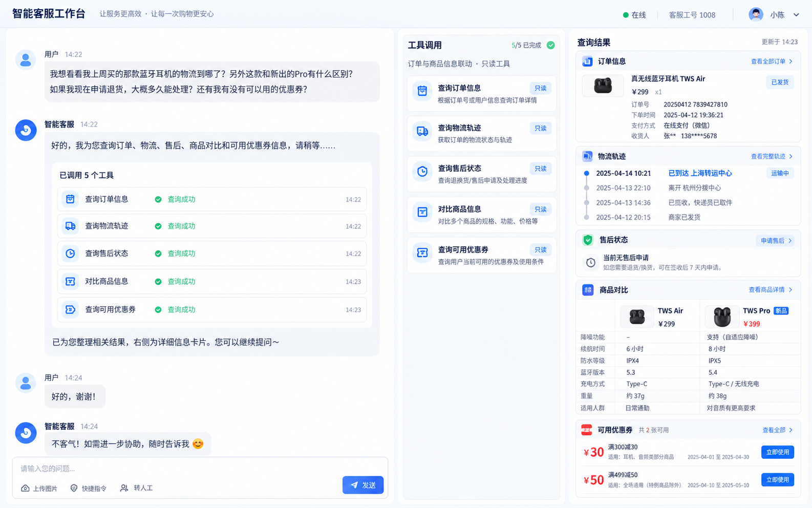Image resolution: width=812 pixels, height=508 pixels.
Task: Click the 已到达 上海转运中心 tracking entry
Action: (700, 173)
